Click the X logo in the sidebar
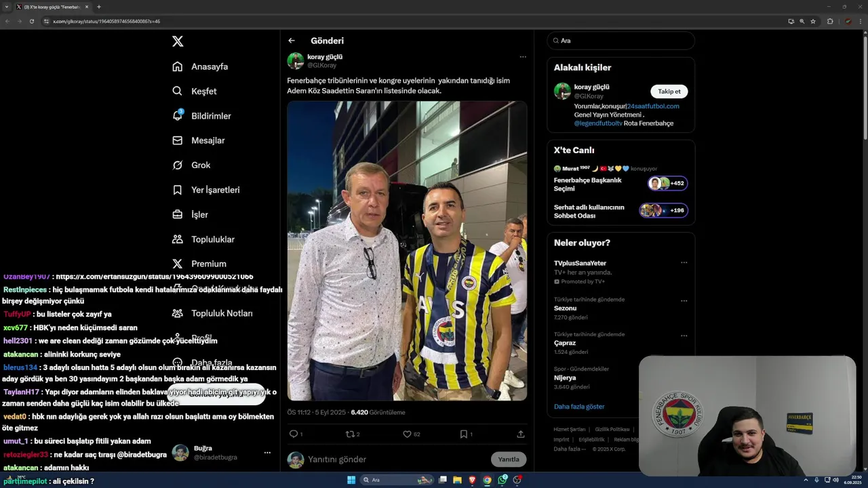Screen dimensions: 868x488 [x=178, y=41]
